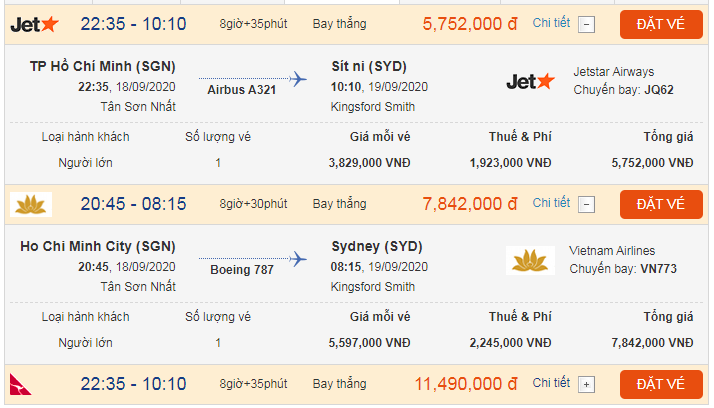Collapse the Jetstar 5,752,000 đ flight details
Screen dimensions: 714x408
click(587, 24)
